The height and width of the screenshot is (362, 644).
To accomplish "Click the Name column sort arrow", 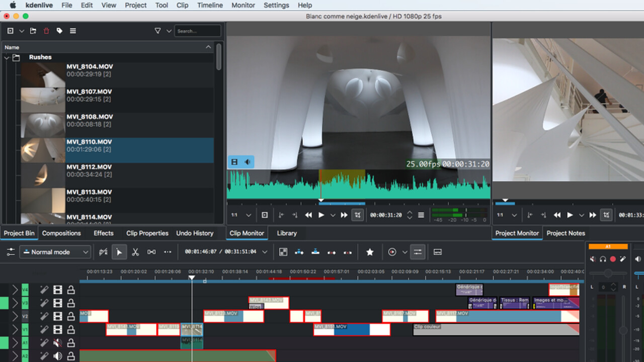I will 208,47.
